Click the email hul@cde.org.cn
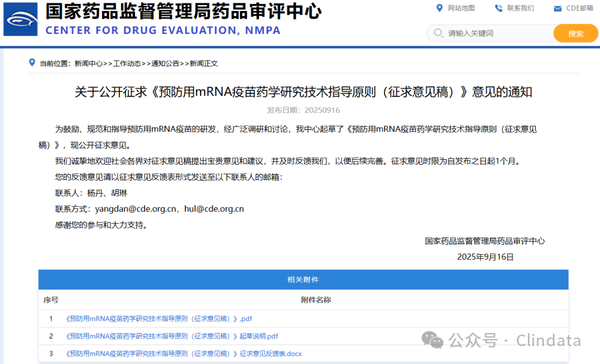The height and width of the screenshot is (364, 600). (x=214, y=209)
